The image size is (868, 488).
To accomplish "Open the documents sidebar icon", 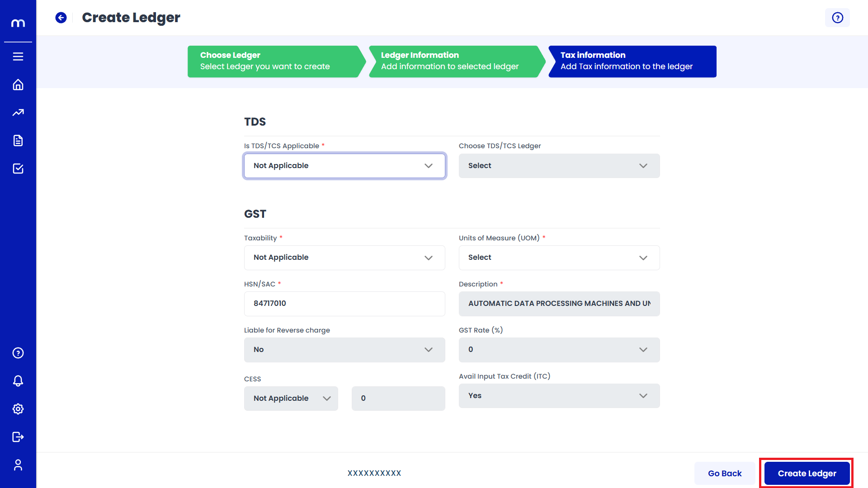I will point(18,141).
